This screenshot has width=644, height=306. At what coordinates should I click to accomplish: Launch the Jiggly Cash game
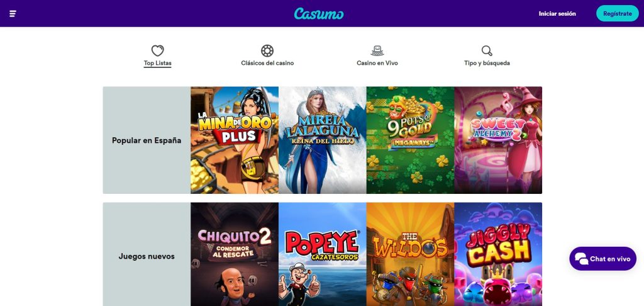[498, 254]
